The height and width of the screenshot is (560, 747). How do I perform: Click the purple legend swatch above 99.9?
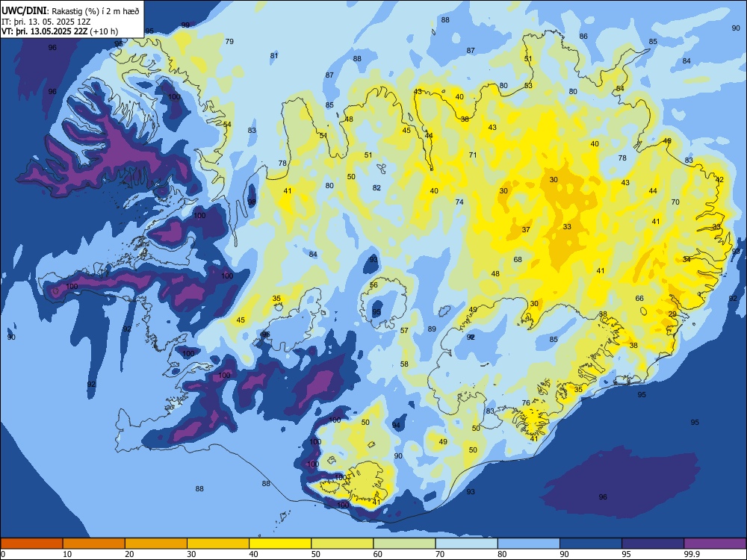tap(715, 544)
